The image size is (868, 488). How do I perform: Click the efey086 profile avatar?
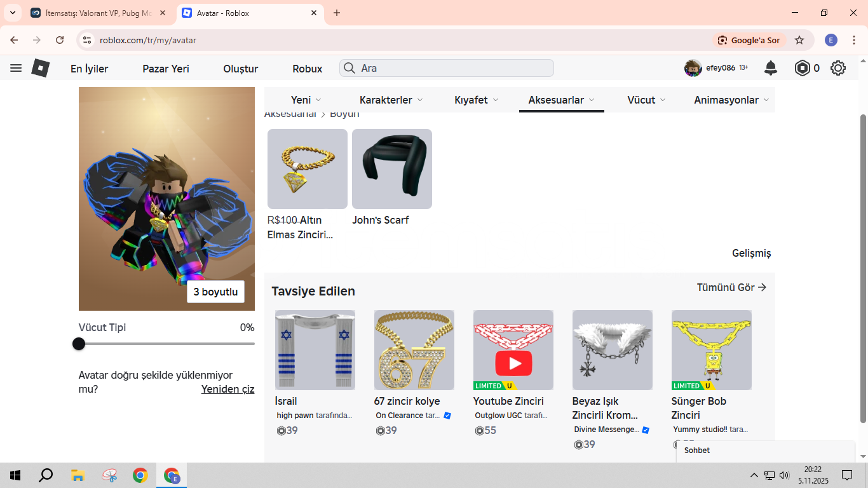pyautogui.click(x=693, y=68)
